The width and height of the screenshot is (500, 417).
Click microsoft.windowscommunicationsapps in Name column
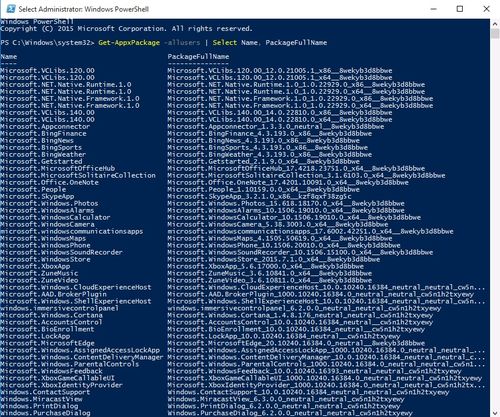(x=72, y=232)
